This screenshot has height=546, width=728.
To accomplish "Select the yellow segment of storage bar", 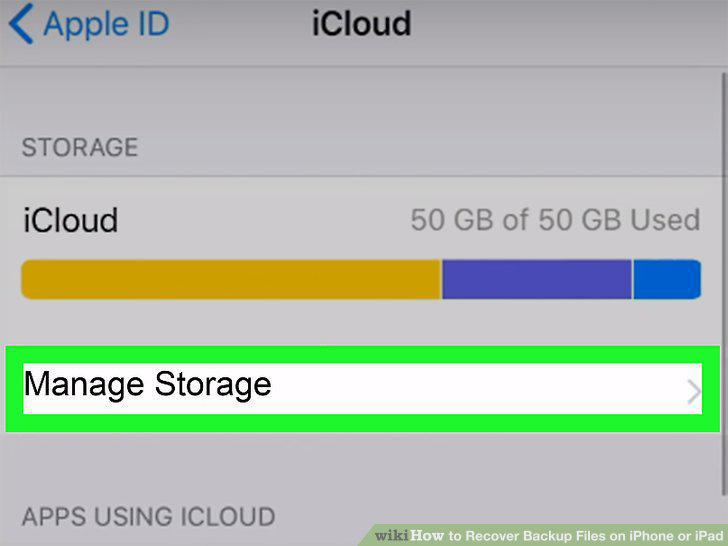I will coord(231,280).
